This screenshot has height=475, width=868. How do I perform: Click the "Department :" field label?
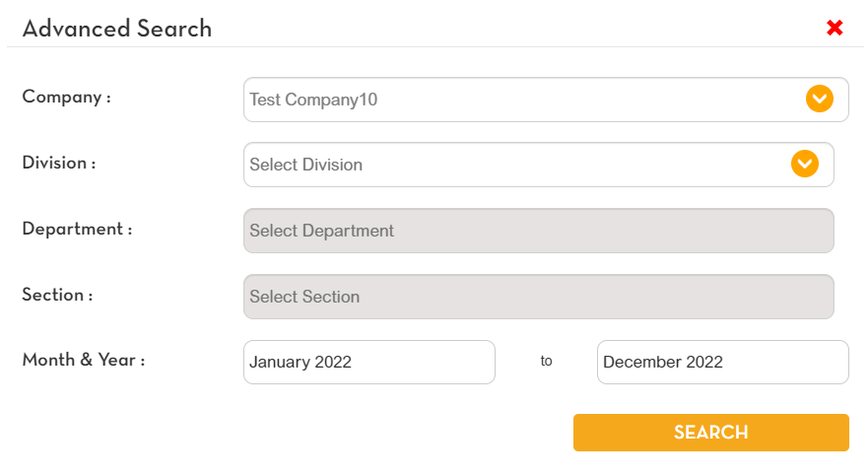(77, 229)
